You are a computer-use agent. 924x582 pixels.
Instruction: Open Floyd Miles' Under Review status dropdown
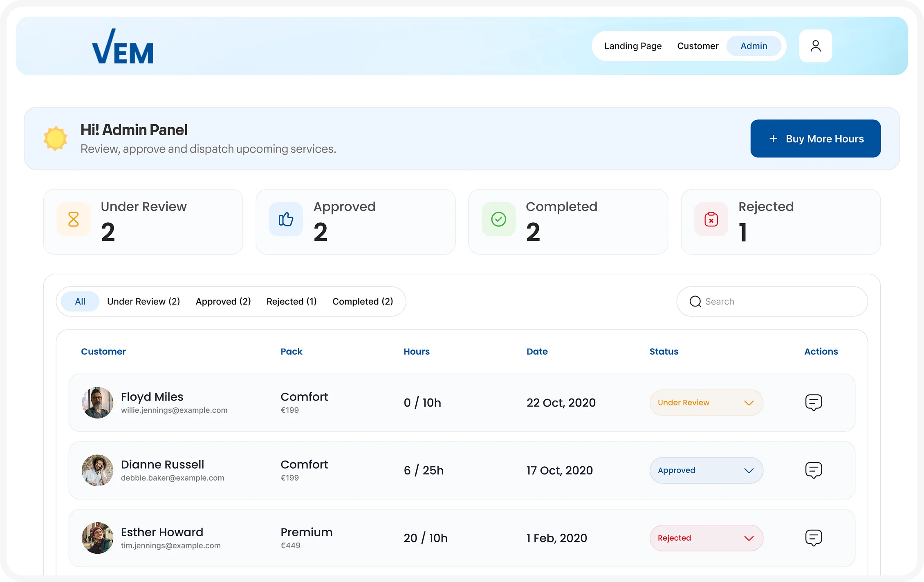pos(706,403)
